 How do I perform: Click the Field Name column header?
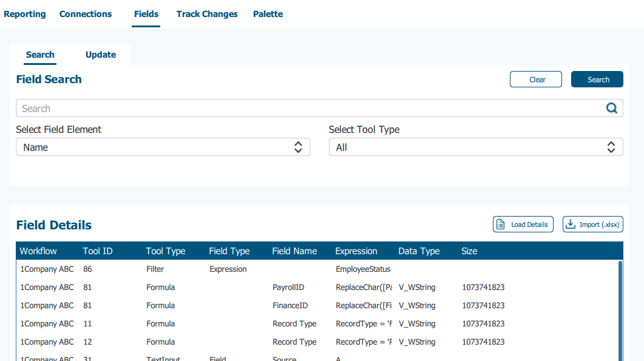294,251
